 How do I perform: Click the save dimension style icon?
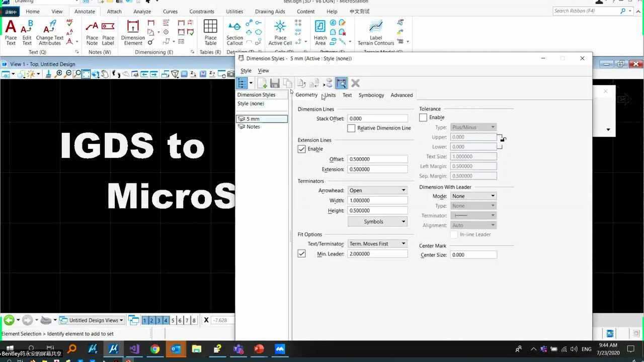tap(275, 83)
